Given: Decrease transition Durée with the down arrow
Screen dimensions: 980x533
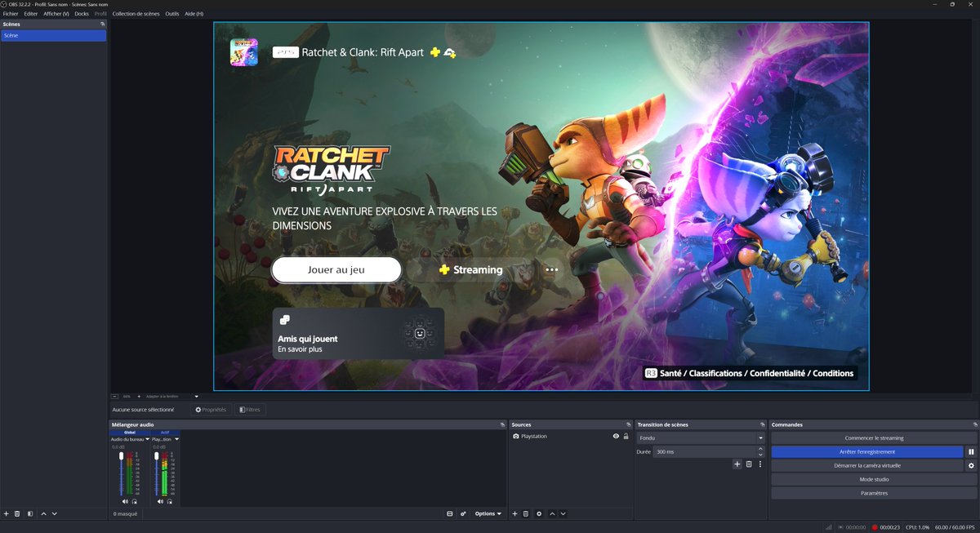Looking at the screenshot, I should 760,455.
